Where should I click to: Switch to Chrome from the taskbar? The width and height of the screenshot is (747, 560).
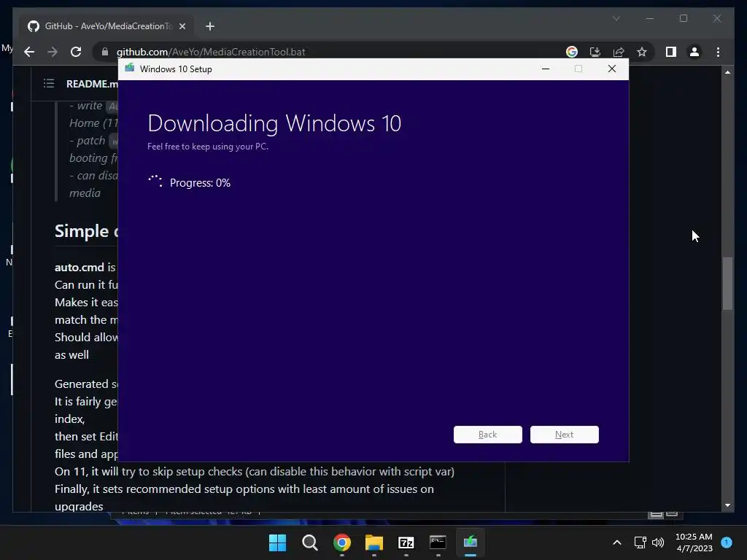[341, 542]
